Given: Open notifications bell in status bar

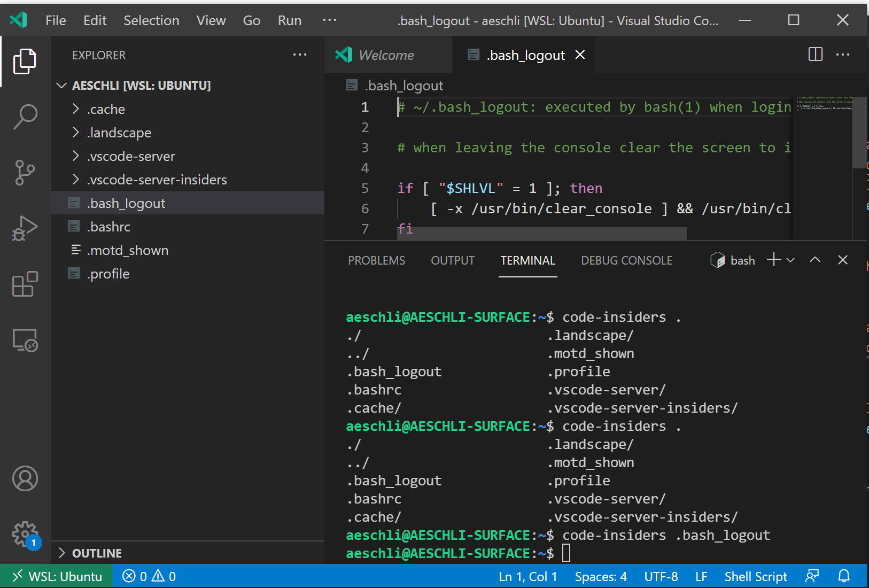Looking at the screenshot, I should 844,576.
